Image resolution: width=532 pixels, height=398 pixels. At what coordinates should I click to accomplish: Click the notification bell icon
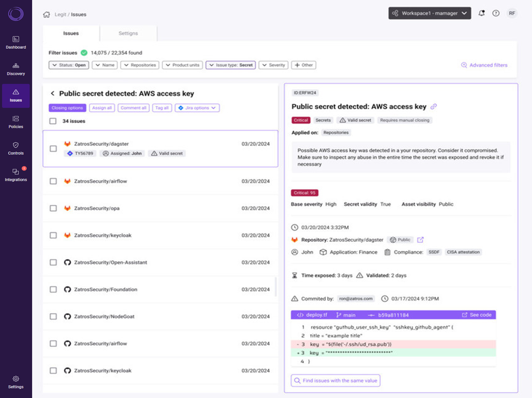tap(482, 13)
